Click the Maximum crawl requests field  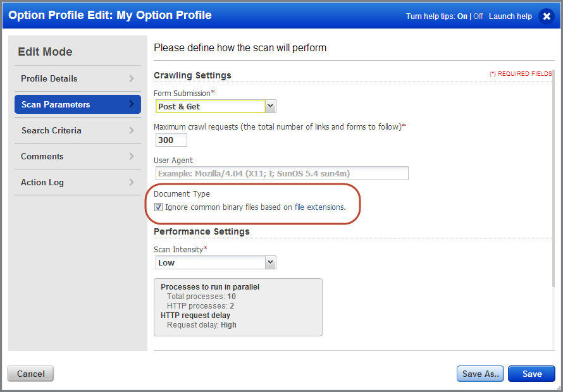[x=171, y=140]
